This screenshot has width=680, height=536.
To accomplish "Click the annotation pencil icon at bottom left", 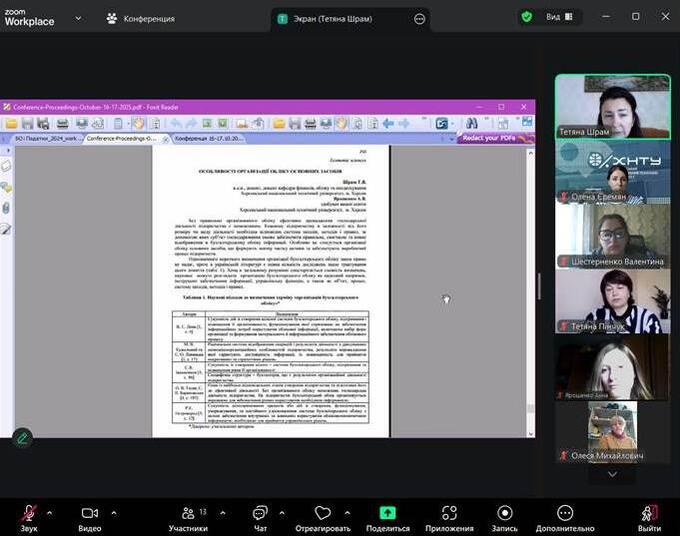I will pyautogui.click(x=22, y=438).
